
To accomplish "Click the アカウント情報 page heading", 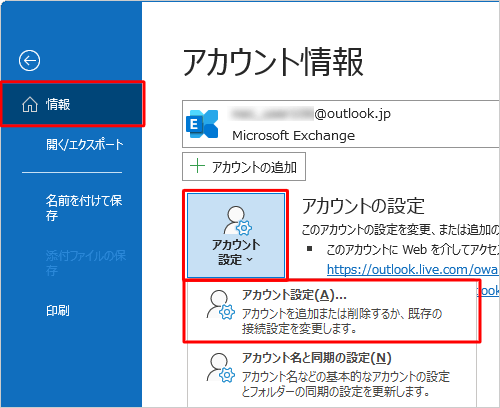I will [x=273, y=62].
